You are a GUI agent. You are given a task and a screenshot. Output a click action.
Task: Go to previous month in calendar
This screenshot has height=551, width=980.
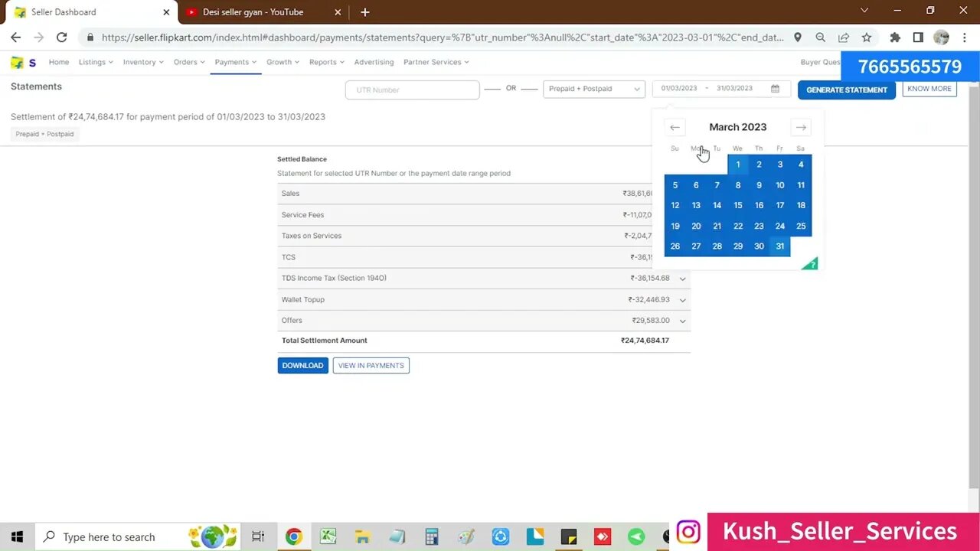[x=675, y=127]
